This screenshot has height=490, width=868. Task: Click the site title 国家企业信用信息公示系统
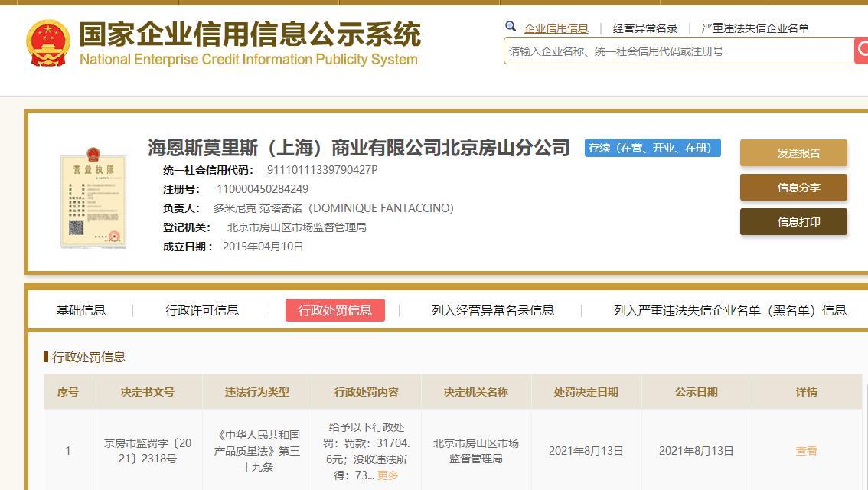(x=250, y=34)
